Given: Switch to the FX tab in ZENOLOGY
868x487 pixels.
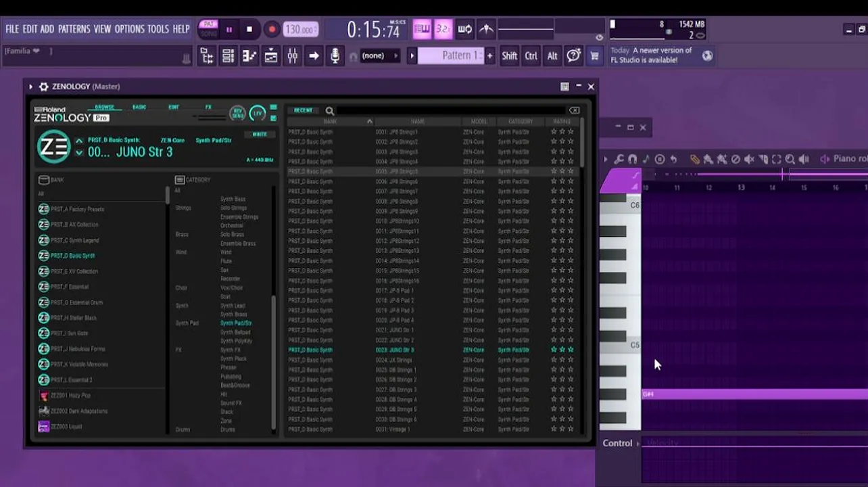Looking at the screenshot, I should (208, 107).
